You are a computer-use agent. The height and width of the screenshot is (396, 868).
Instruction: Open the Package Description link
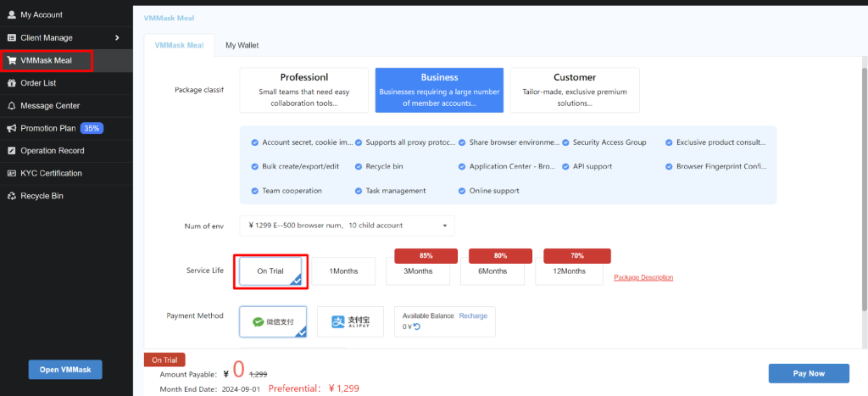pyautogui.click(x=643, y=277)
